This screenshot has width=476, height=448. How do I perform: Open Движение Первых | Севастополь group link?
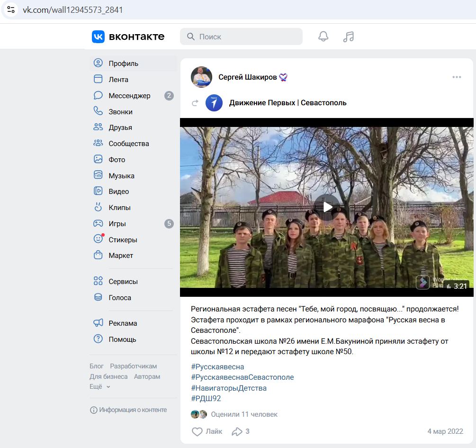[288, 103]
